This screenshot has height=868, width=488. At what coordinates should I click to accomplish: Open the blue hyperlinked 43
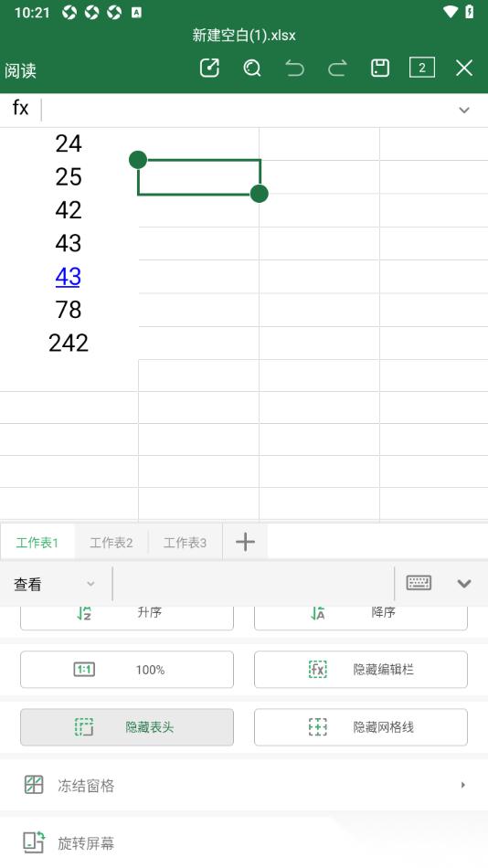(69, 277)
